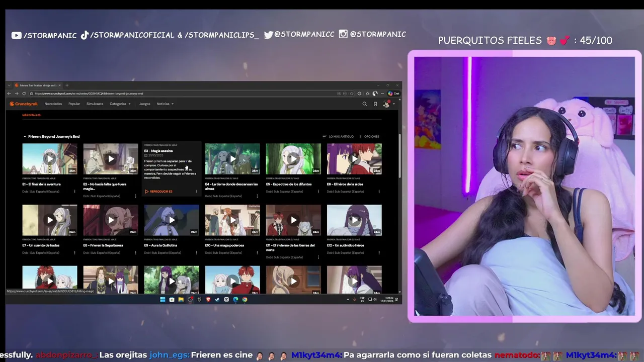Open the Windows Start button

[163, 300]
